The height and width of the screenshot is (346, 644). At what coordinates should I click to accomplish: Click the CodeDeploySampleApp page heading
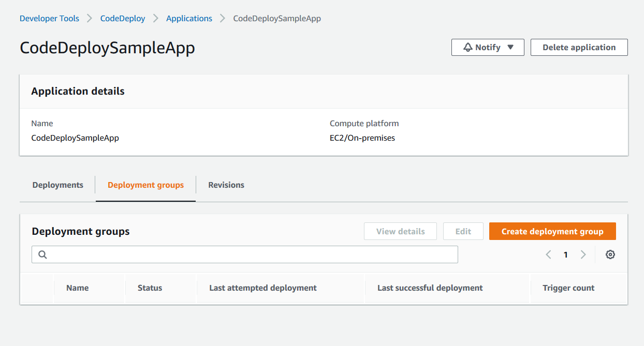point(107,48)
